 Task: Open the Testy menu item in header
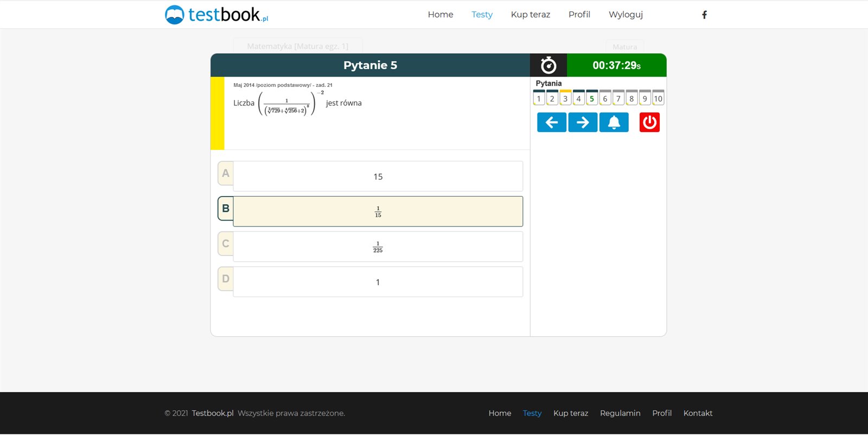pyautogui.click(x=482, y=15)
